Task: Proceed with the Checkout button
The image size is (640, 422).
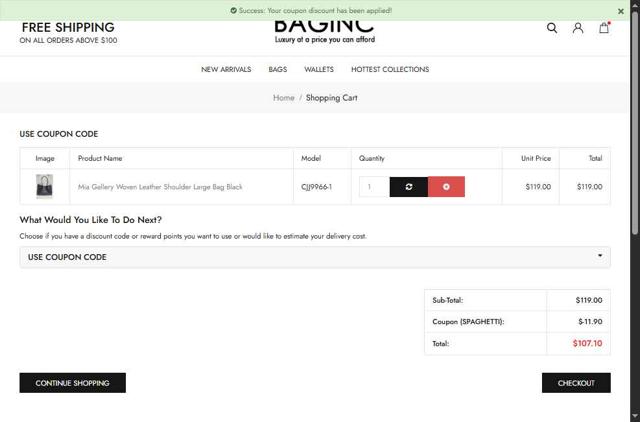Action: click(x=576, y=383)
